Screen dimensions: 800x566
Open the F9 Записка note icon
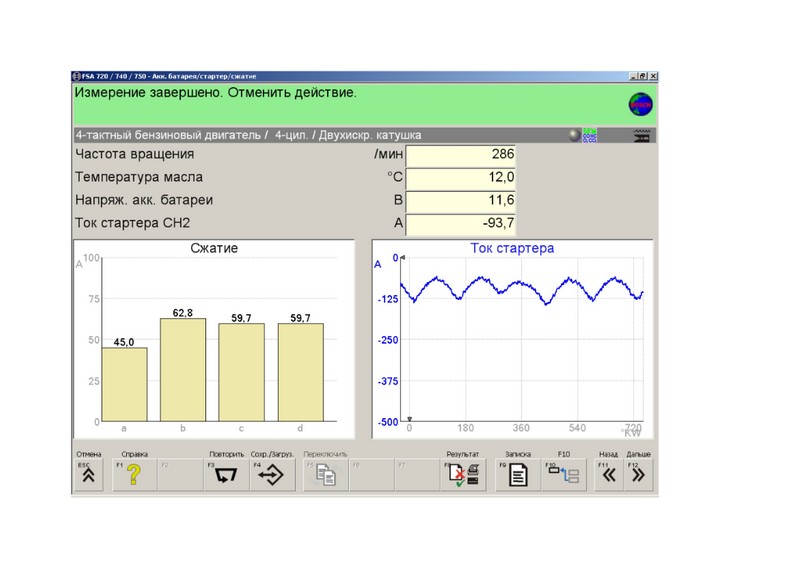[x=517, y=476]
